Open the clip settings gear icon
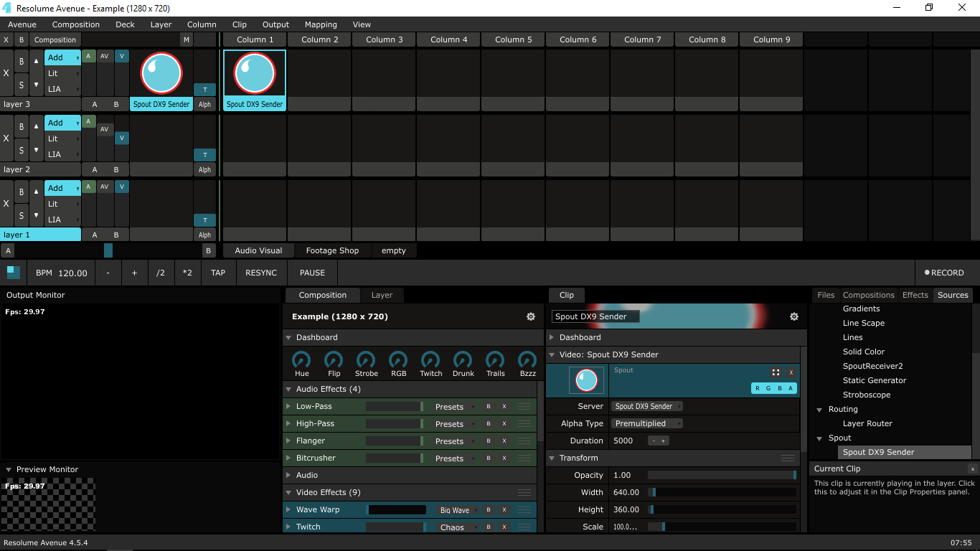Screen dimensions: 980x551 click(x=794, y=316)
